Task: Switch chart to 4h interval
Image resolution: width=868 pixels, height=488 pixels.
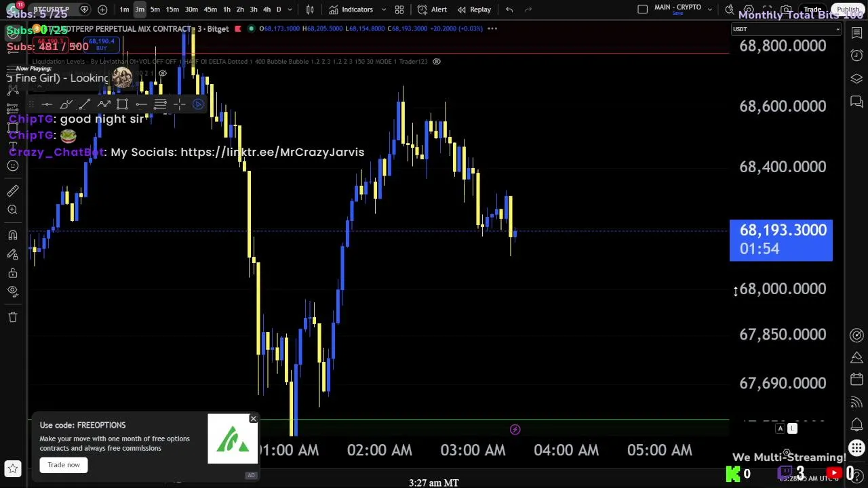Action: tap(267, 9)
